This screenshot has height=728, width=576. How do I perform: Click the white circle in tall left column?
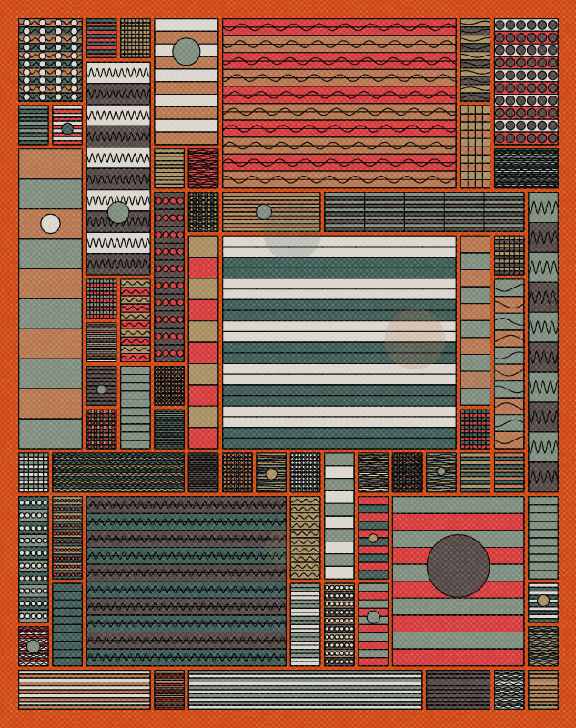[50, 224]
